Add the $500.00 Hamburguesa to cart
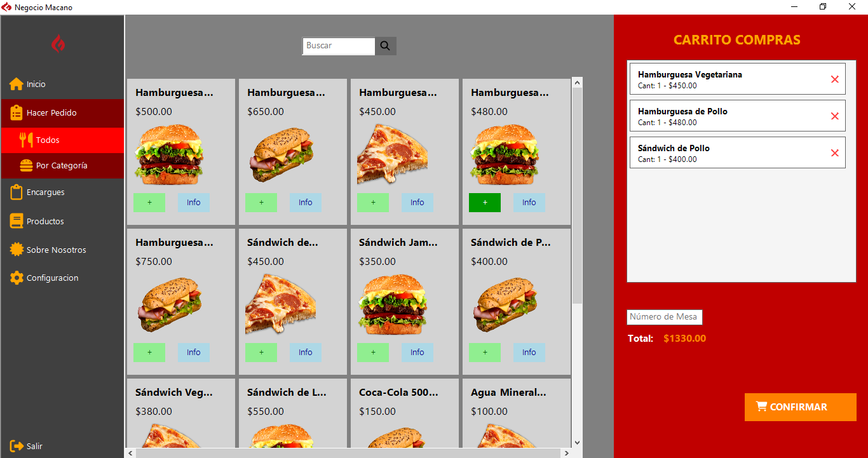868x458 pixels. 149,203
